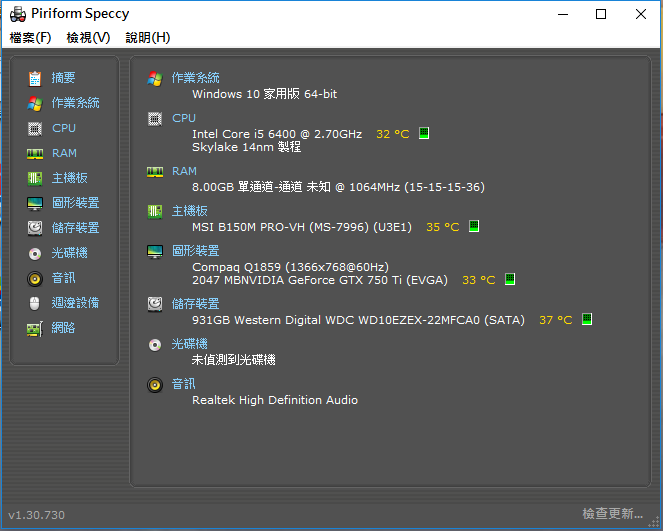Viewport: 663px width, 531px height.
Task: Click the 網路 network card icon in sidebar
Action: (x=35, y=328)
